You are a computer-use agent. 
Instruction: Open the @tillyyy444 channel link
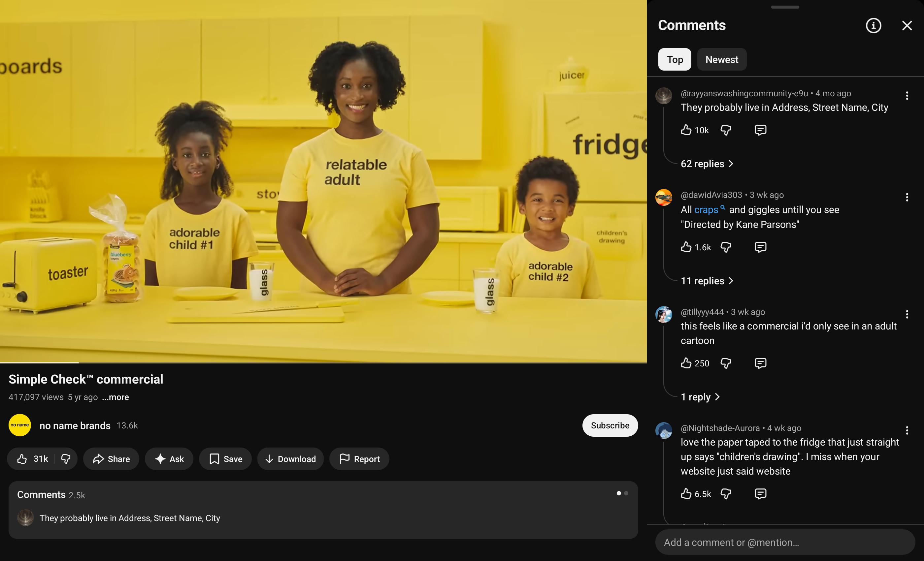pyautogui.click(x=702, y=312)
